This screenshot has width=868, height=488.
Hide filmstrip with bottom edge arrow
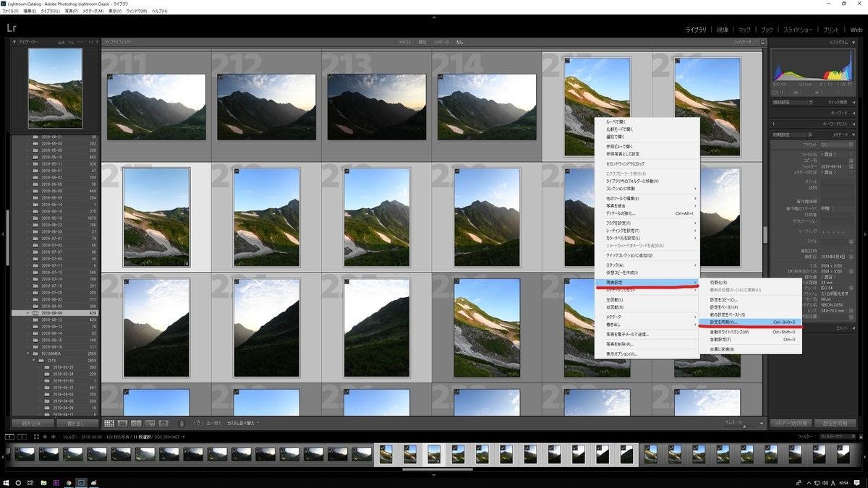tap(434, 475)
